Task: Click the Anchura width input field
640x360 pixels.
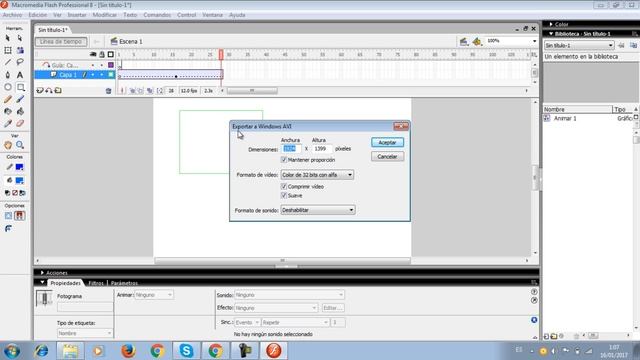Action: 291,149
